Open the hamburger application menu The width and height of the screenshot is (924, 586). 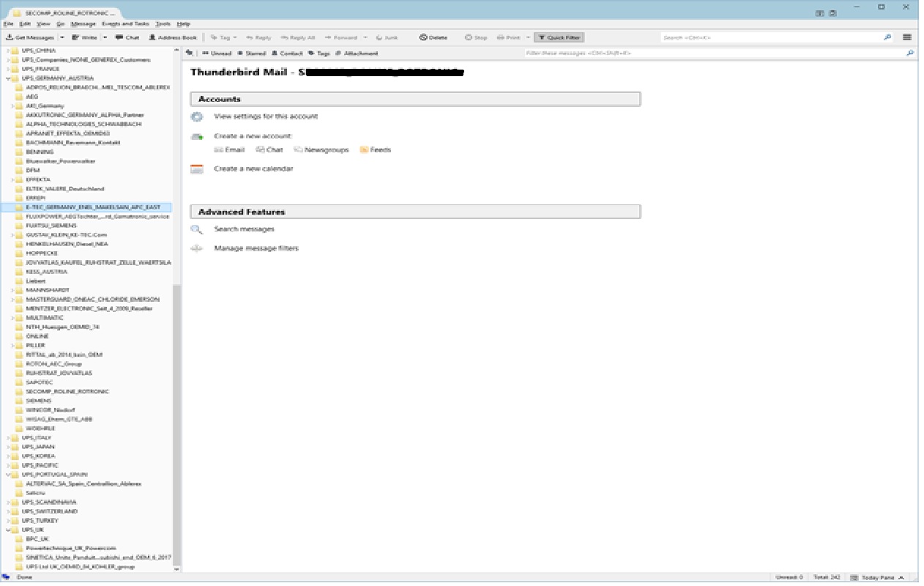point(907,37)
